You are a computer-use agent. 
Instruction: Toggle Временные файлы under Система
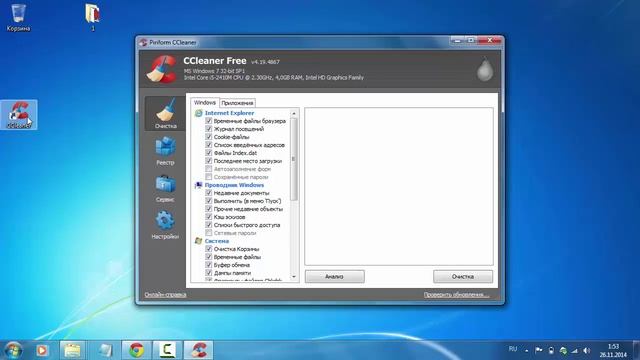pyautogui.click(x=209, y=257)
